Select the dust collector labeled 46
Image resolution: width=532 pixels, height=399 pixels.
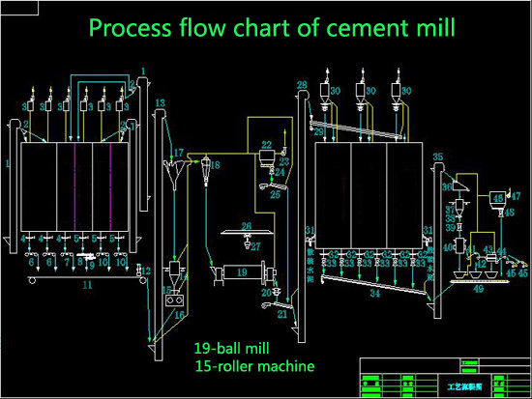point(497,200)
